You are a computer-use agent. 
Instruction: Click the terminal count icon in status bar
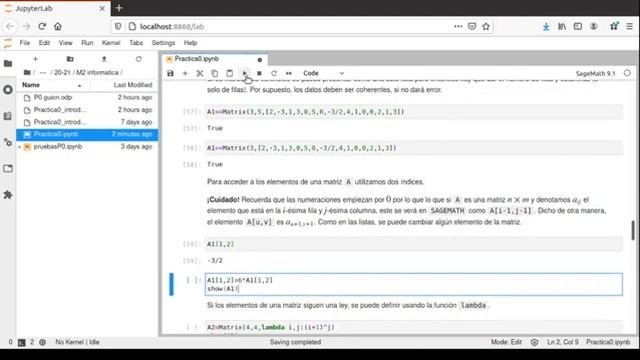point(22,342)
